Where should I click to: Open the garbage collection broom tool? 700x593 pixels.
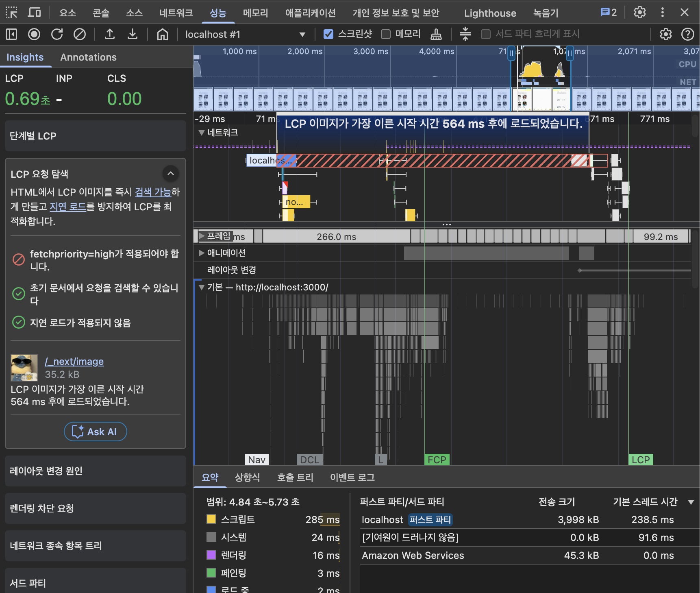[x=436, y=35]
